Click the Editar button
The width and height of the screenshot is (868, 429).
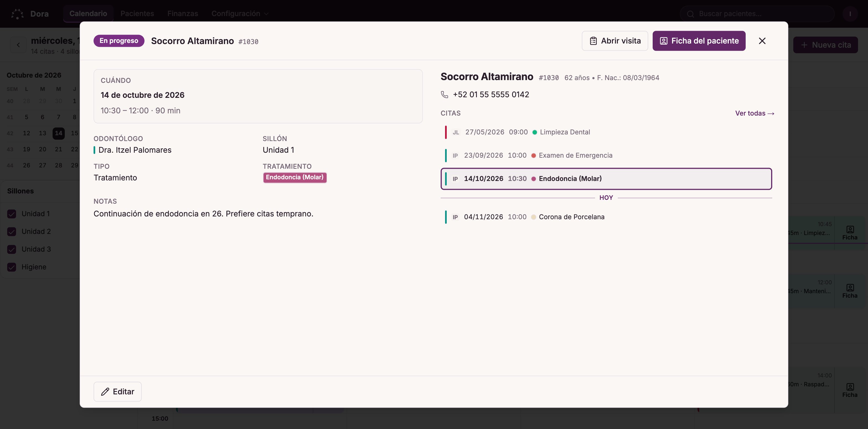pyautogui.click(x=118, y=392)
